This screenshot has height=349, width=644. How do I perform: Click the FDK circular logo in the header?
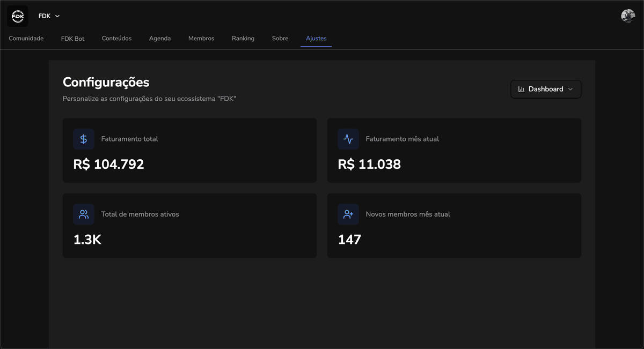pyautogui.click(x=17, y=16)
